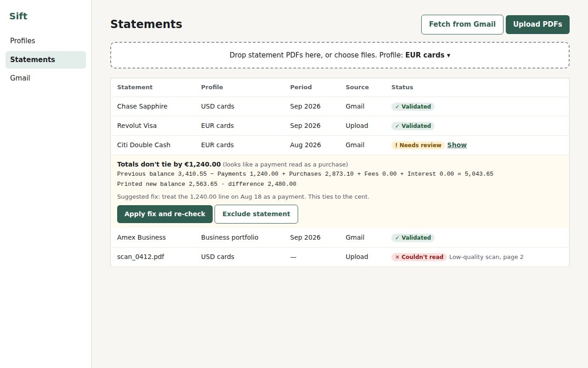Click the Couldn't read status badge

pos(419,257)
